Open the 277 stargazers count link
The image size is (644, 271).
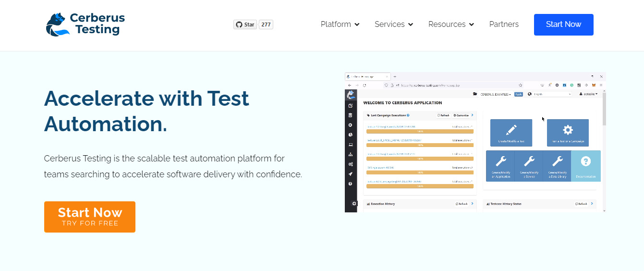(266, 25)
